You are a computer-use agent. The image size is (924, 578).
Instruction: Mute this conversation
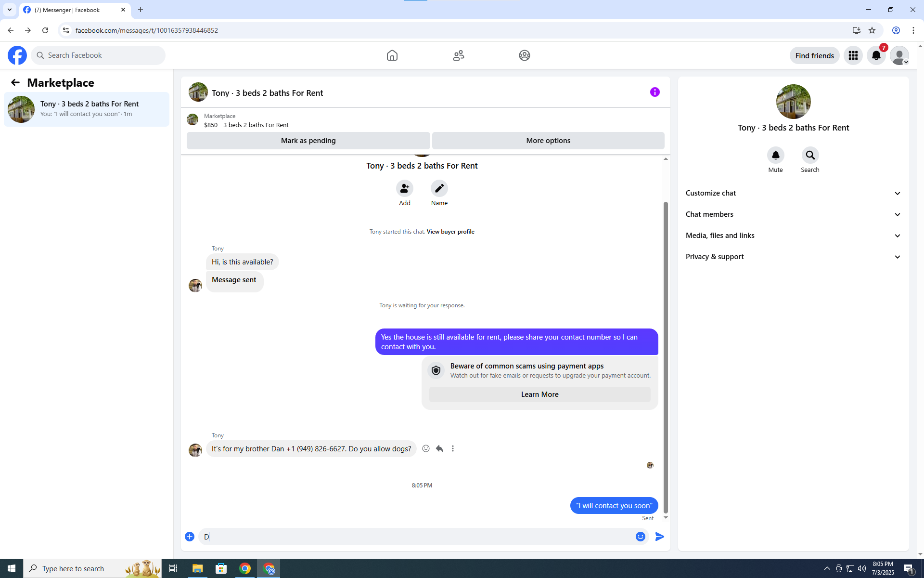point(775,155)
